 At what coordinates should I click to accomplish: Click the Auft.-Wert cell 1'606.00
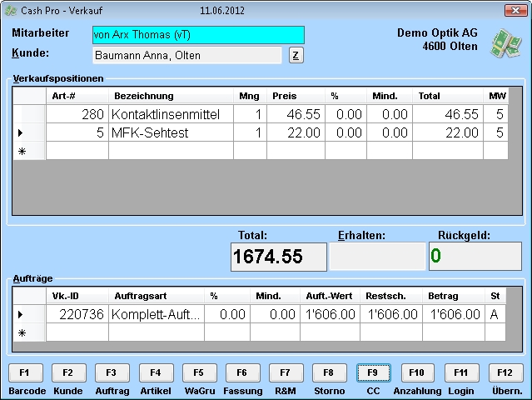tap(331, 314)
